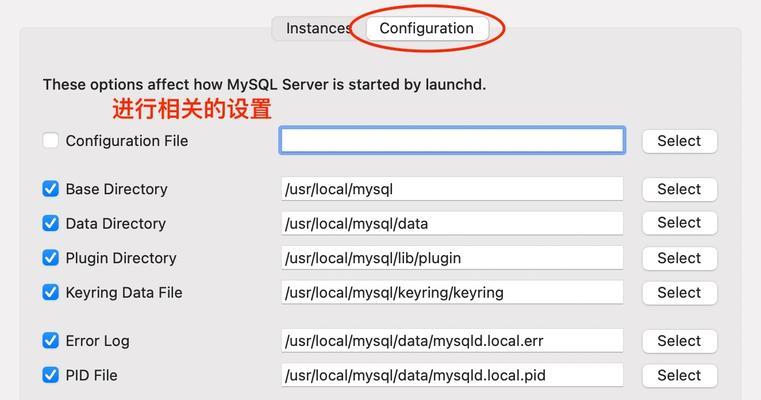Click Select for Keyring Data File
This screenshot has width=761, height=400.
tap(679, 292)
